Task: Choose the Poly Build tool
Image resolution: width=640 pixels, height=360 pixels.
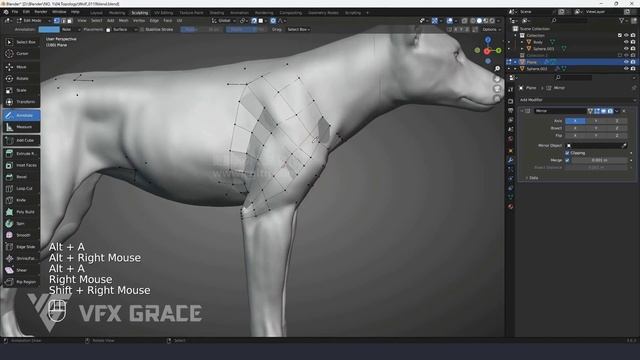Action: (21, 212)
